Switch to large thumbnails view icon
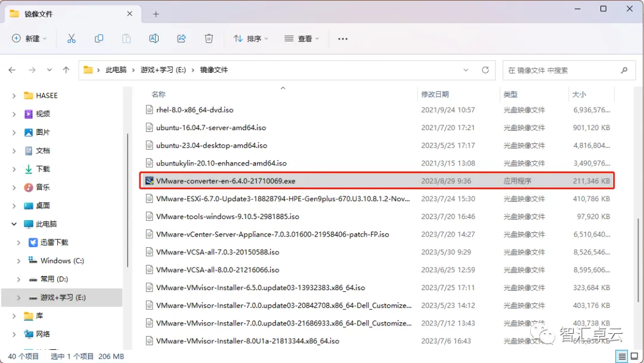 [x=634, y=356]
